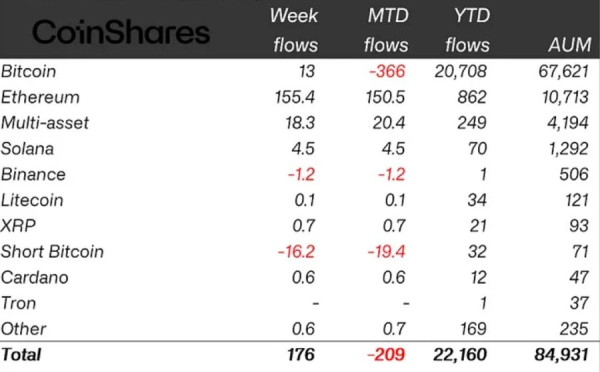Select the YTD flows column header
This screenshot has width=600, height=372.
pyautogui.click(x=468, y=30)
